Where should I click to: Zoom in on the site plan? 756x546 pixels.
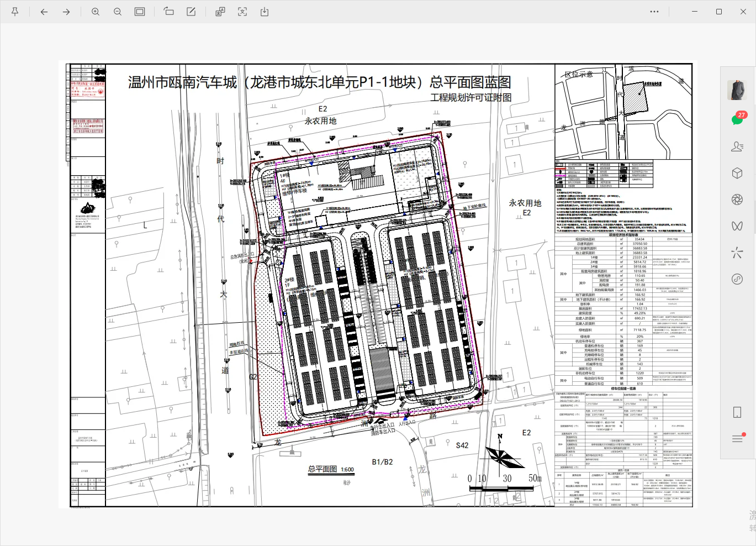(x=96, y=12)
